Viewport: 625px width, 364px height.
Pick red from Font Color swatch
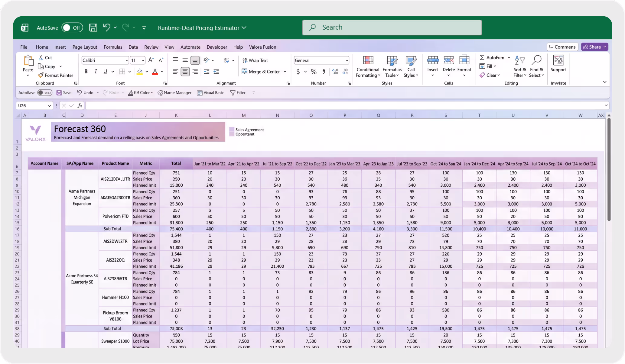[x=155, y=71]
